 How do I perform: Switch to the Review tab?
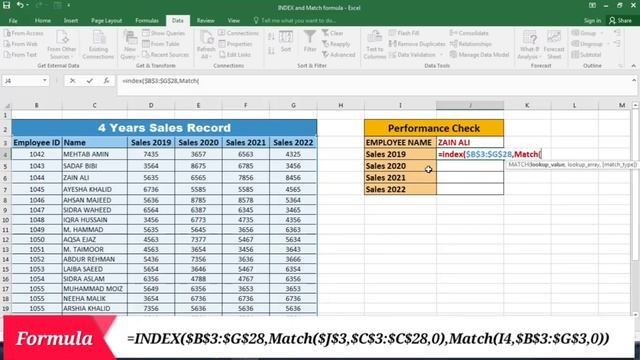(x=205, y=20)
